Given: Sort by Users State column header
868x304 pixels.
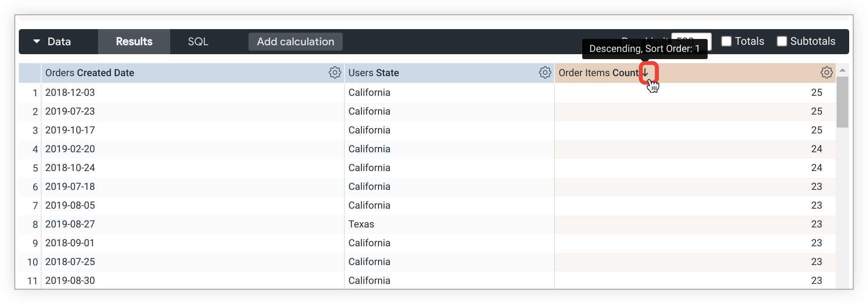Looking at the screenshot, I should [374, 73].
